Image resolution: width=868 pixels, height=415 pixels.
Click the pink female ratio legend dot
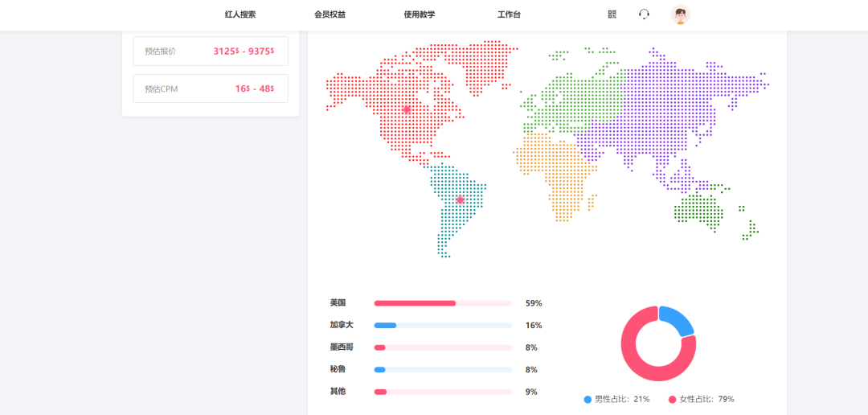point(672,399)
